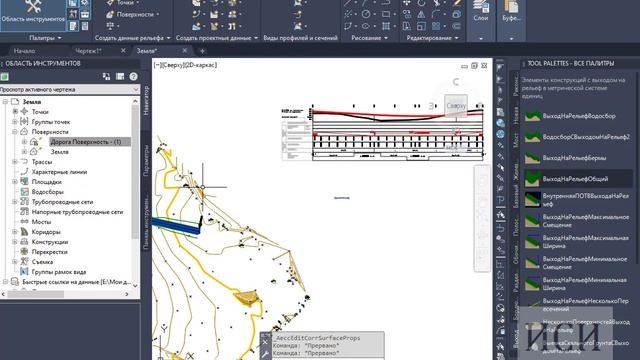Select Напорные трубопроводные сети item
640x360 pixels.
tap(77, 212)
